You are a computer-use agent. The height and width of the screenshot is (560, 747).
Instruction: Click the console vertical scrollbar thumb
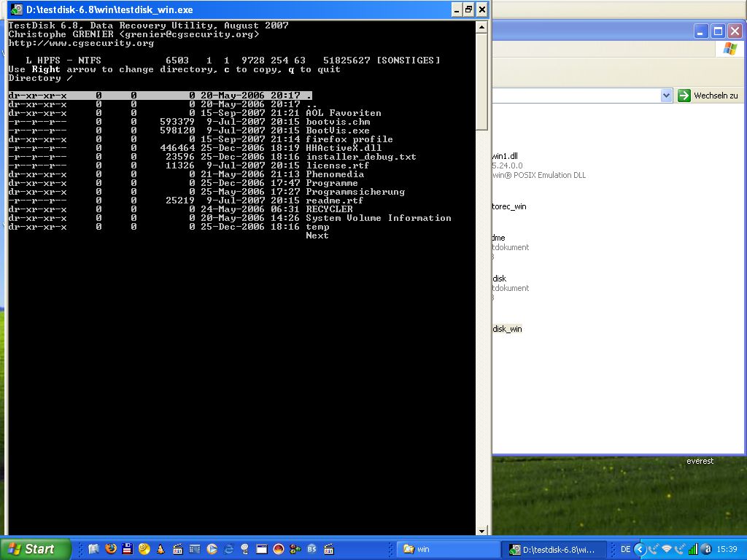(481, 81)
